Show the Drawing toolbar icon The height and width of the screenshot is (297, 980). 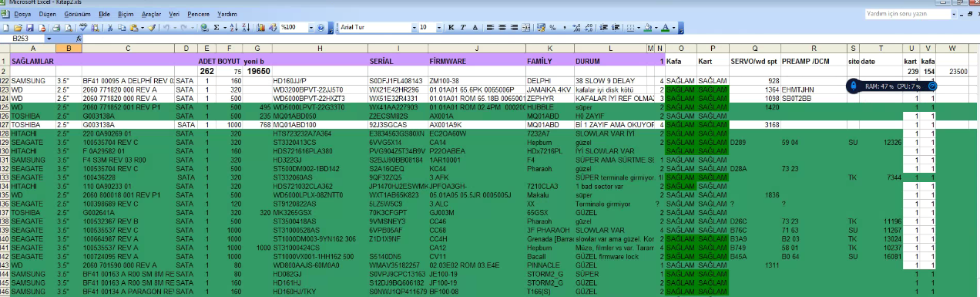click(x=273, y=27)
